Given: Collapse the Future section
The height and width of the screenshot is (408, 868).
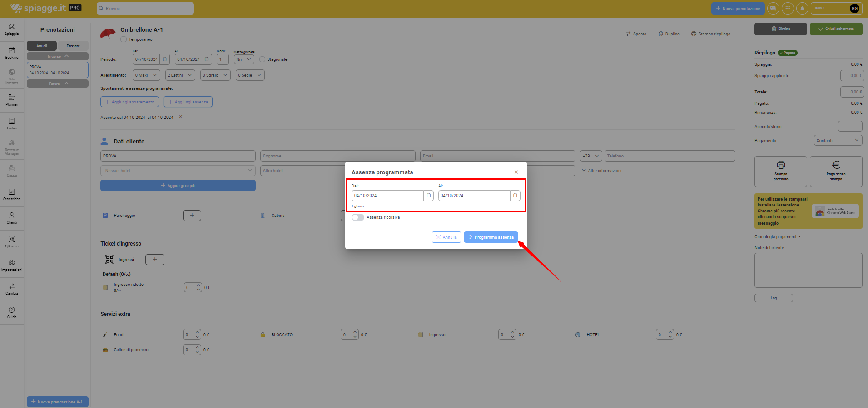Looking at the screenshot, I should pos(58,84).
